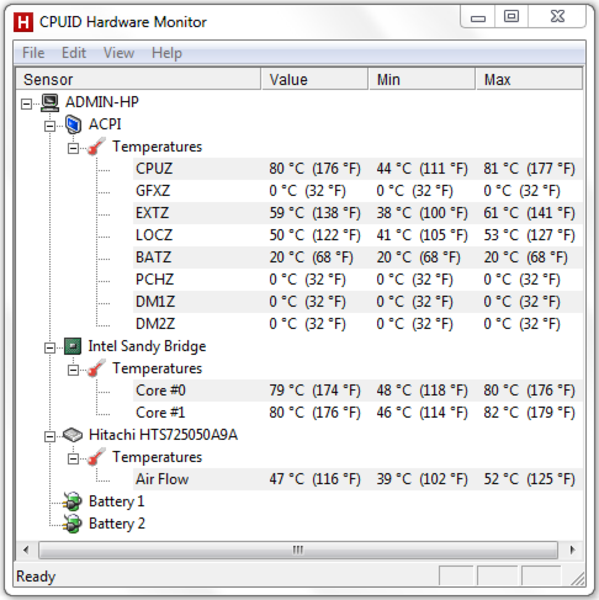Click the Max column header
The image size is (599, 600).
[529, 79]
